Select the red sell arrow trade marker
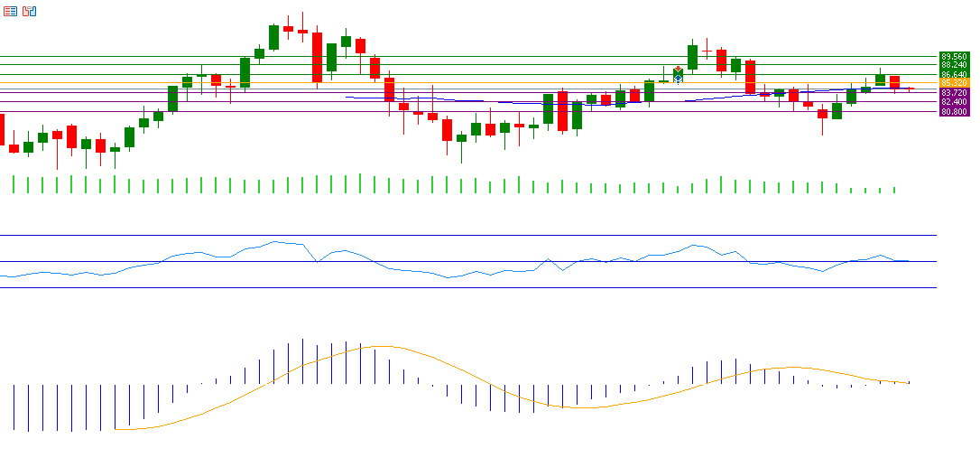The width and height of the screenshot is (980, 458). point(678,70)
